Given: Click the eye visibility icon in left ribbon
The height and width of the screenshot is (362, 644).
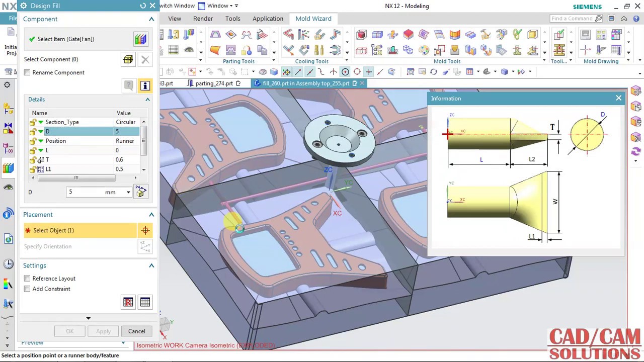Looking at the screenshot, I should pyautogui.click(x=8, y=187).
